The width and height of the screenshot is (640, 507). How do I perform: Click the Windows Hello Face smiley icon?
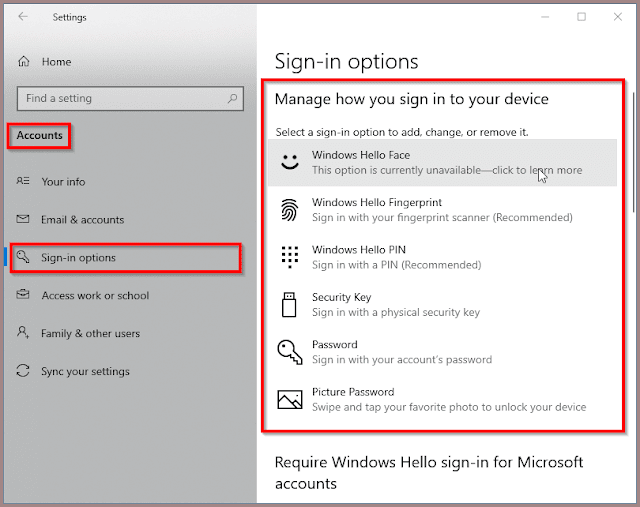coord(290,162)
